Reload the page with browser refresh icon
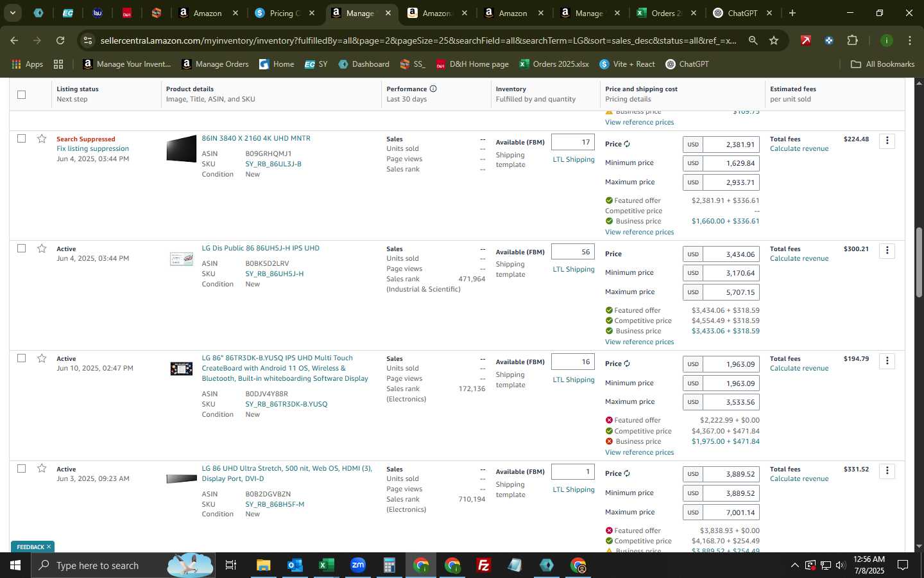 coord(60,40)
